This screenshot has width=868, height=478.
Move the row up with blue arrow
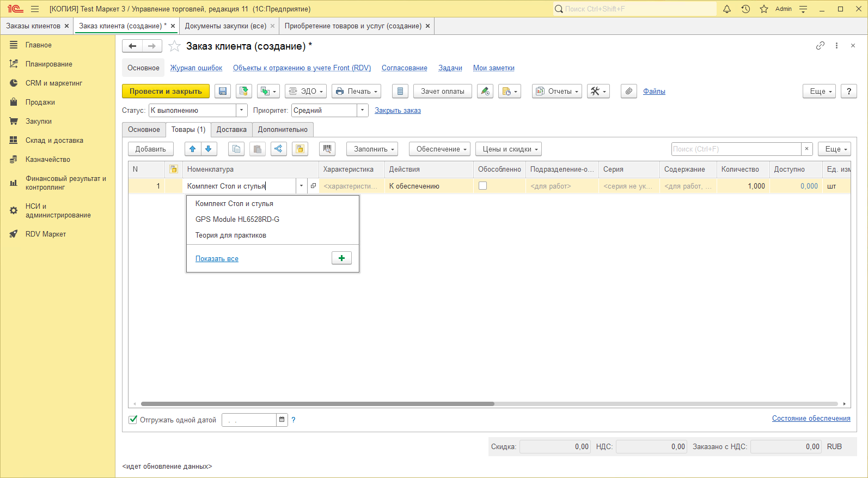tap(192, 149)
